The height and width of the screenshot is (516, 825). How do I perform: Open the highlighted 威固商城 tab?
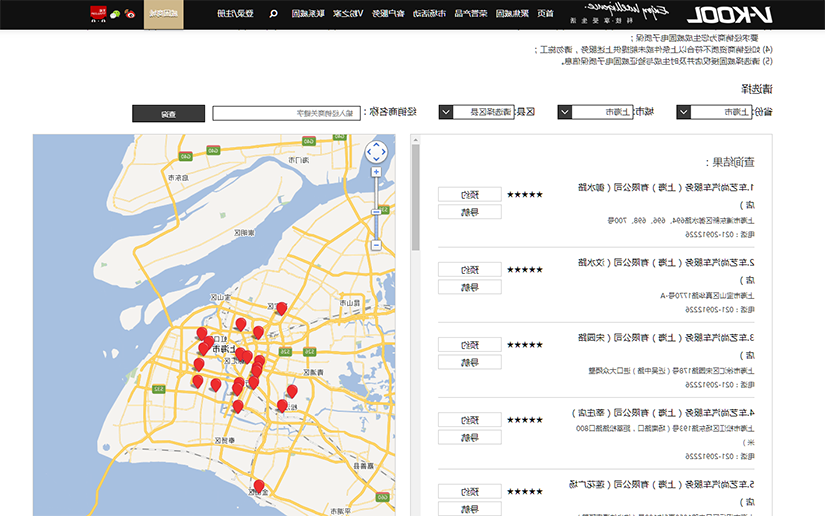164,14
